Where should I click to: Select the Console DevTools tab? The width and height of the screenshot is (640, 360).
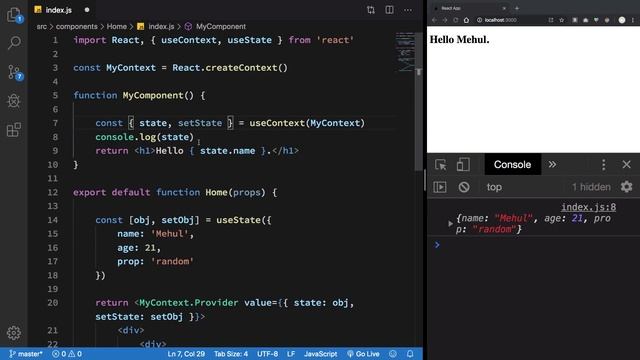pos(512,164)
